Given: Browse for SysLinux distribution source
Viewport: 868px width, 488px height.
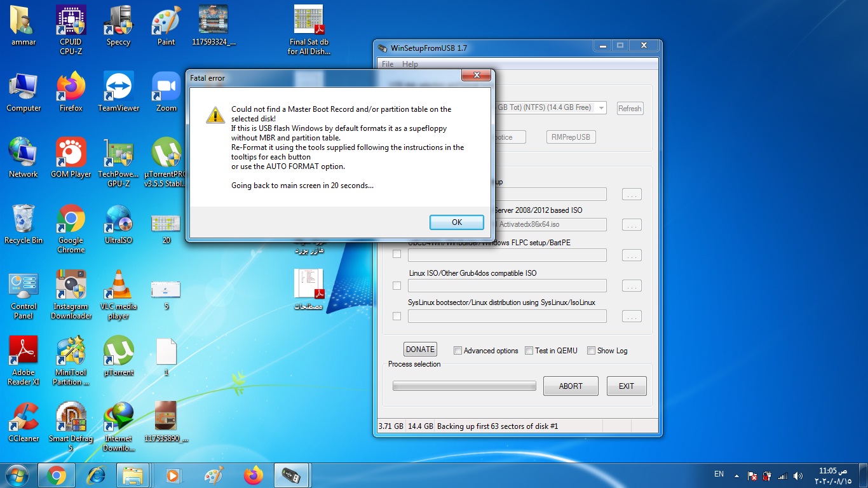Looking at the screenshot, I should [x=632, y=316].
